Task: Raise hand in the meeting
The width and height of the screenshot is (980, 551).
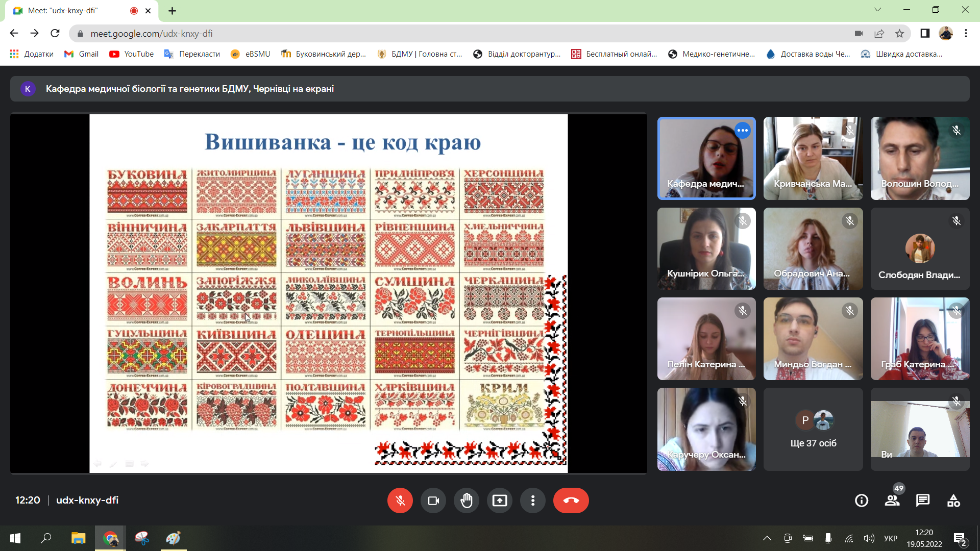Action: tap(467, 500)
